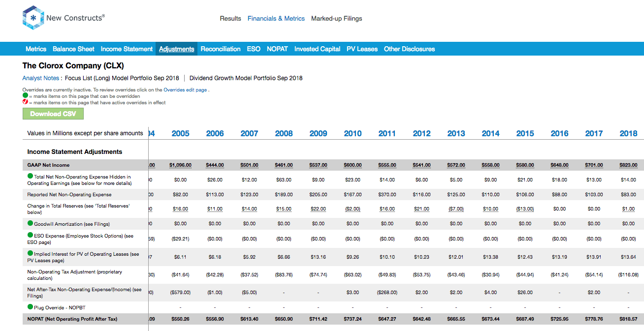Select the 2008 year column header

point(284,133)
